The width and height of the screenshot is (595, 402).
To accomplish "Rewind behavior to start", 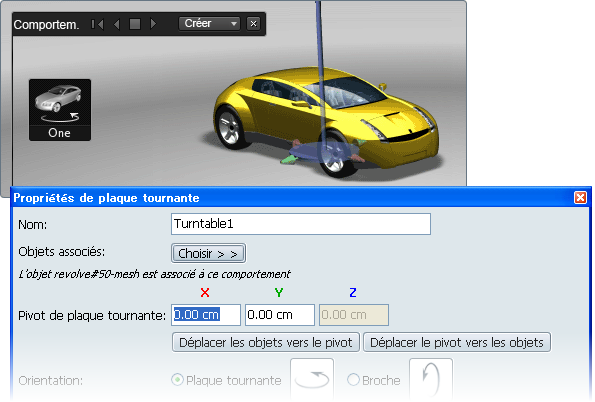I will (97, 24).
